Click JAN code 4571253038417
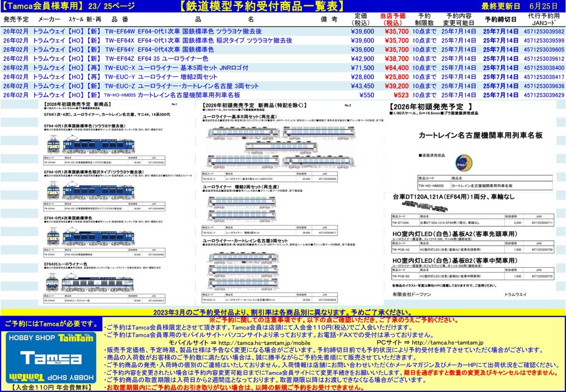566x392 pixels. [x=544, y=77]
